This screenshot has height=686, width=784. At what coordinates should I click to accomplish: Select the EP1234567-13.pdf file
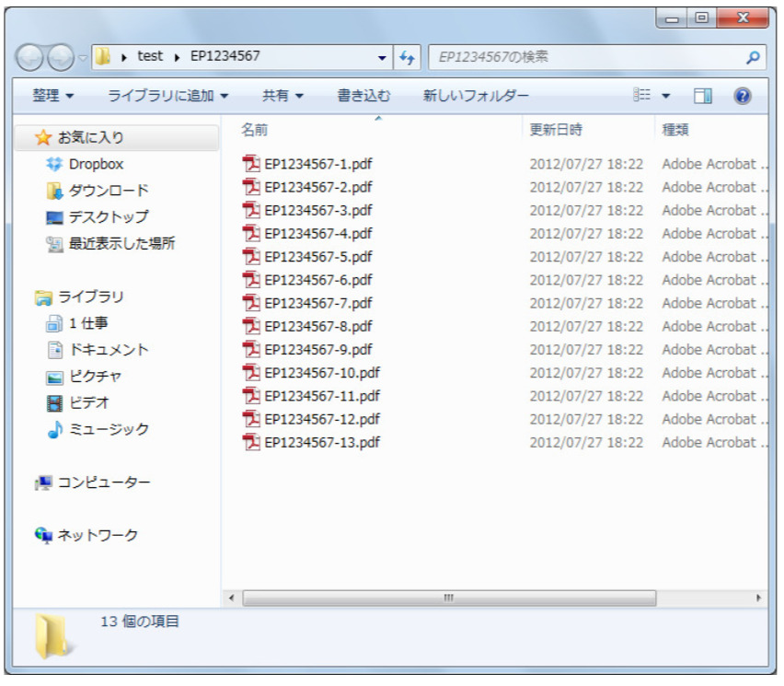[x=321, y=442]
